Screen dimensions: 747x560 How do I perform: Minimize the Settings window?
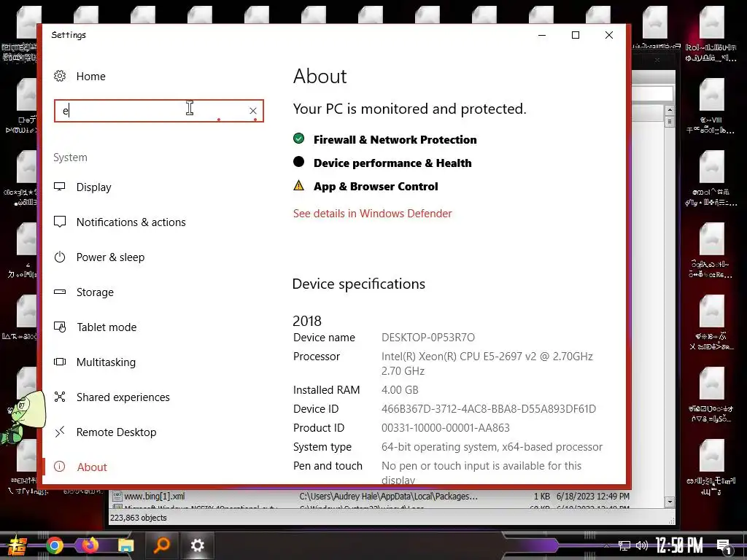click(542, 35)
